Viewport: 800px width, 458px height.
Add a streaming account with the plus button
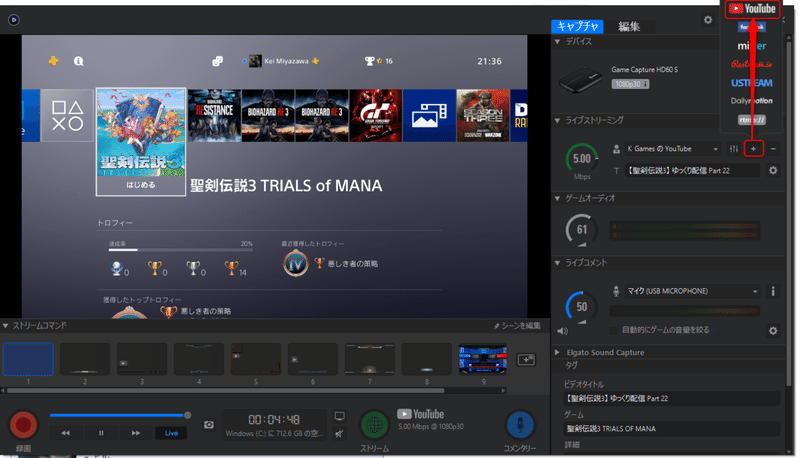754,149
